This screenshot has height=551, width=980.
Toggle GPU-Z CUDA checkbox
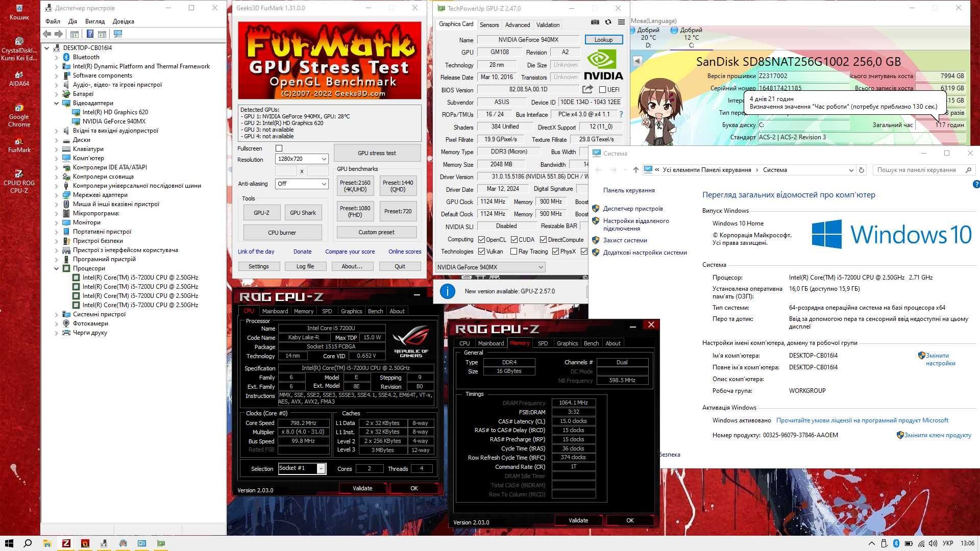pos(514,239)
